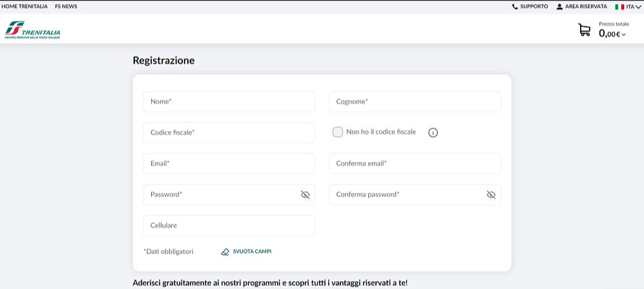Click the Trenitalia logo
Screen dimensions: 644x289
click(x=32, y=30)
